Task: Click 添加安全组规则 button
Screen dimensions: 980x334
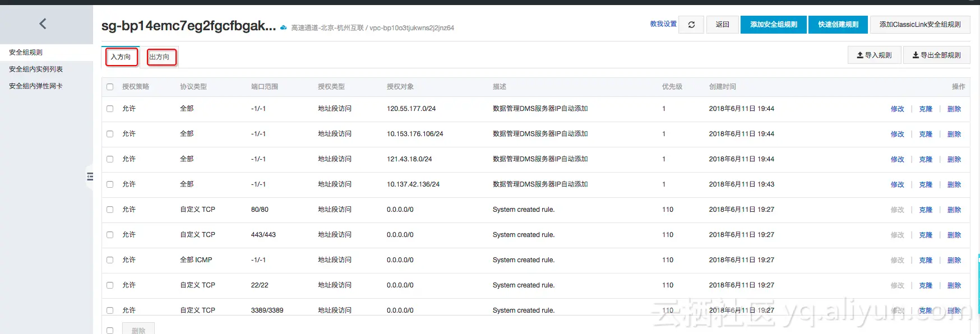Action: coord(774,25)
